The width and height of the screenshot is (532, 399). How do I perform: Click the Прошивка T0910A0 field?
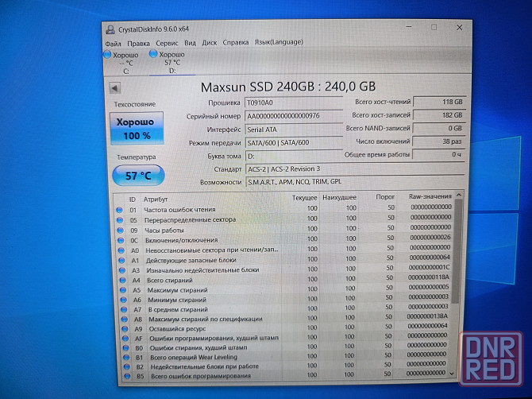(x=294, y=103)
